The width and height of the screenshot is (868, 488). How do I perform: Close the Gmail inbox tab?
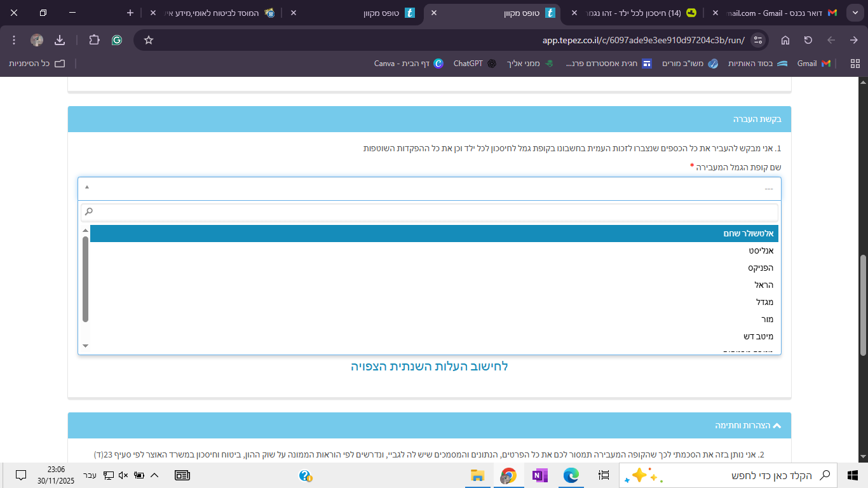tap(715, 13)
